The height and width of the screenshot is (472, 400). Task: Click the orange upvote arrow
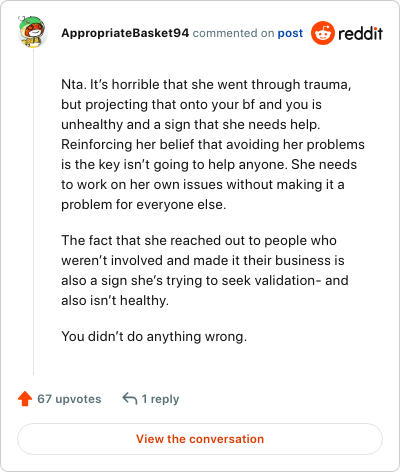25,399
